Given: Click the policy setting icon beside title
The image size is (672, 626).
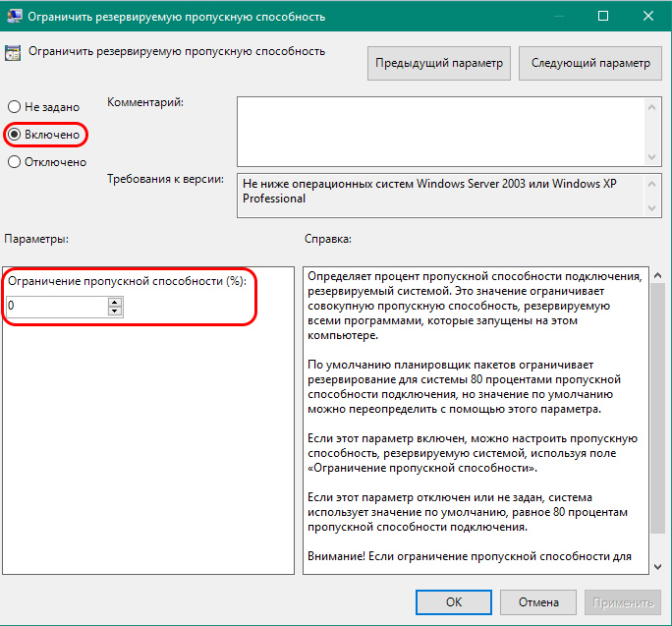Looking at the screenshot, I should tap(13, 53).
